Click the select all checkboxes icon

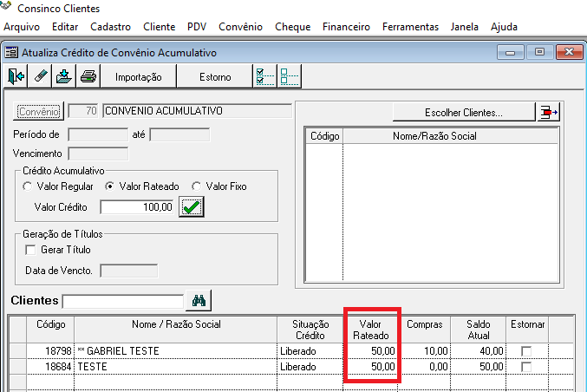(265, 76)
